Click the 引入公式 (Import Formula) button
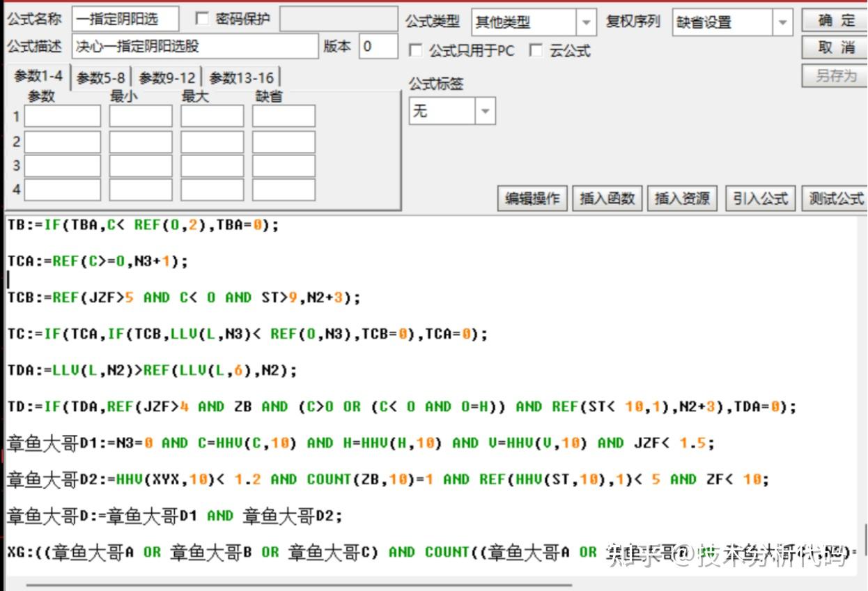Screen dimensions: 868x591 click(x=759, y=198)
